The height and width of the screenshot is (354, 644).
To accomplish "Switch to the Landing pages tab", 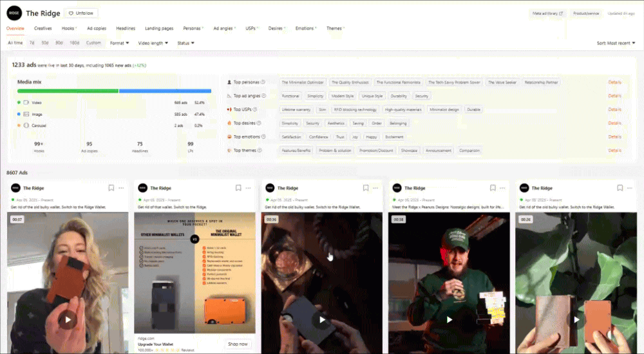I will click(x=159, y=28).
